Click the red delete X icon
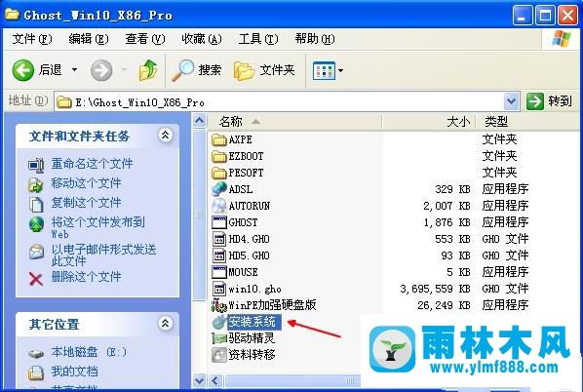The height and width of the screenshot is (392, 583). tap(36, 279)
